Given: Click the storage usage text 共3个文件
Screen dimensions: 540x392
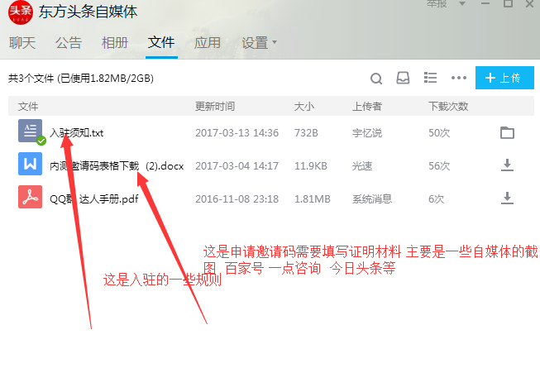Looking at the screenshot, I should pos(81,79).
